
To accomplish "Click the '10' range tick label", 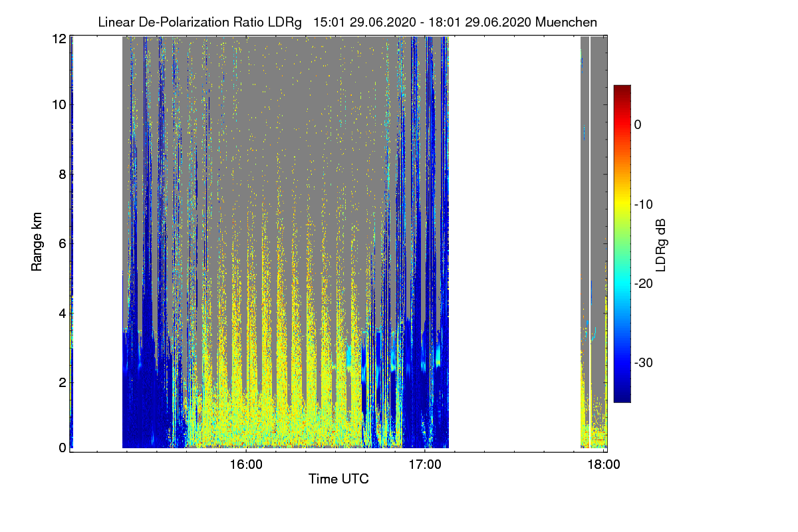I will tap(58, 104).
